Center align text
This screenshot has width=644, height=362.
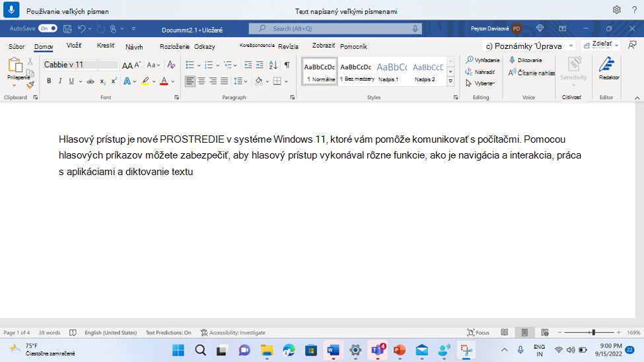201,81
